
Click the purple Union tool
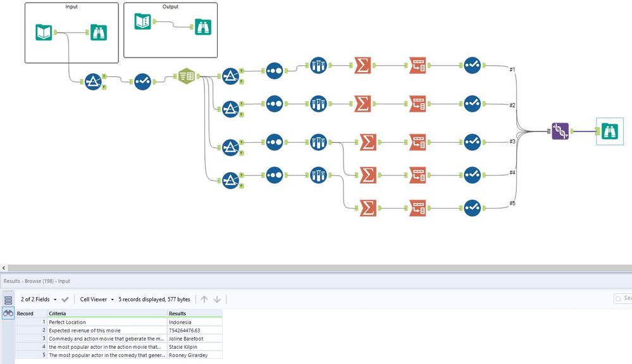click(x=561, y=131)
